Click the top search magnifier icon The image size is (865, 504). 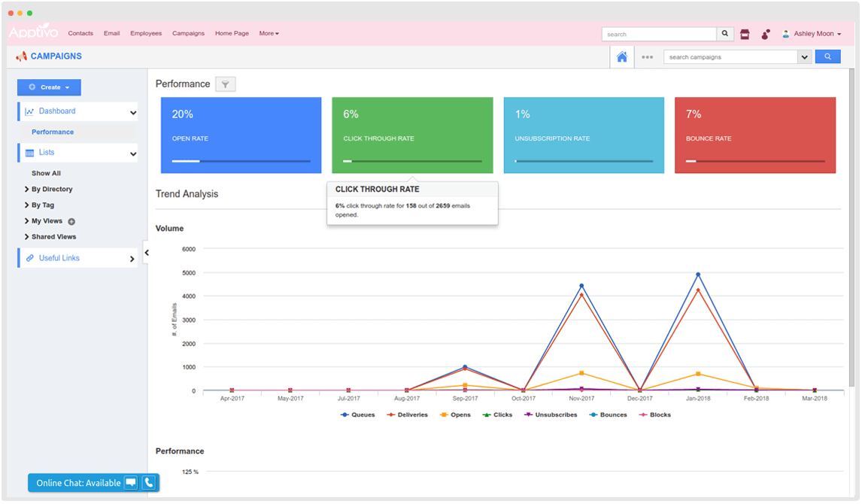(x=725, y=34)
